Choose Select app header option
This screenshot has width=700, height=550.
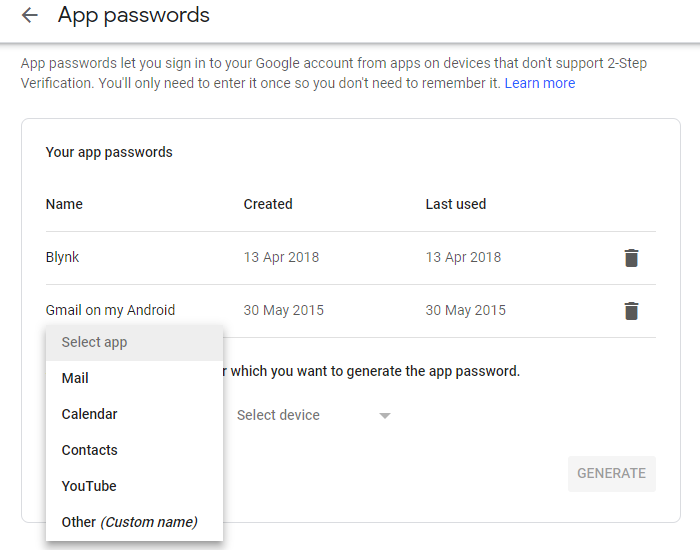pyautogui.click(x=95, y=342)
